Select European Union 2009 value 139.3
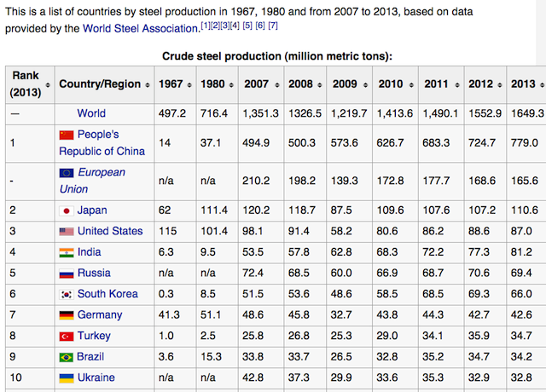 [x=345, y=181]
